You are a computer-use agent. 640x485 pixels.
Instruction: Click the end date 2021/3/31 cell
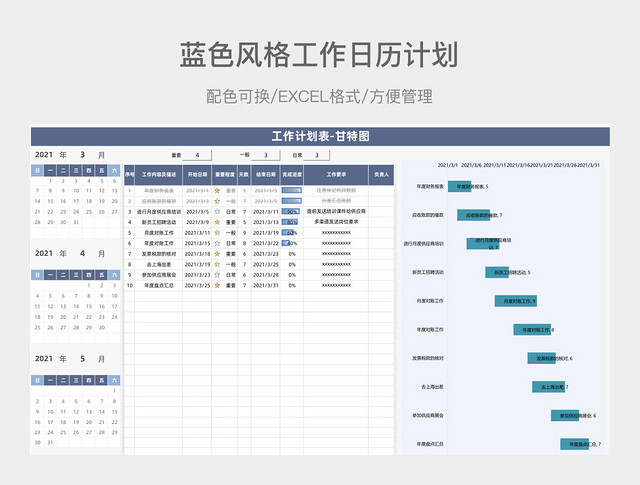[x=266, y=285]
